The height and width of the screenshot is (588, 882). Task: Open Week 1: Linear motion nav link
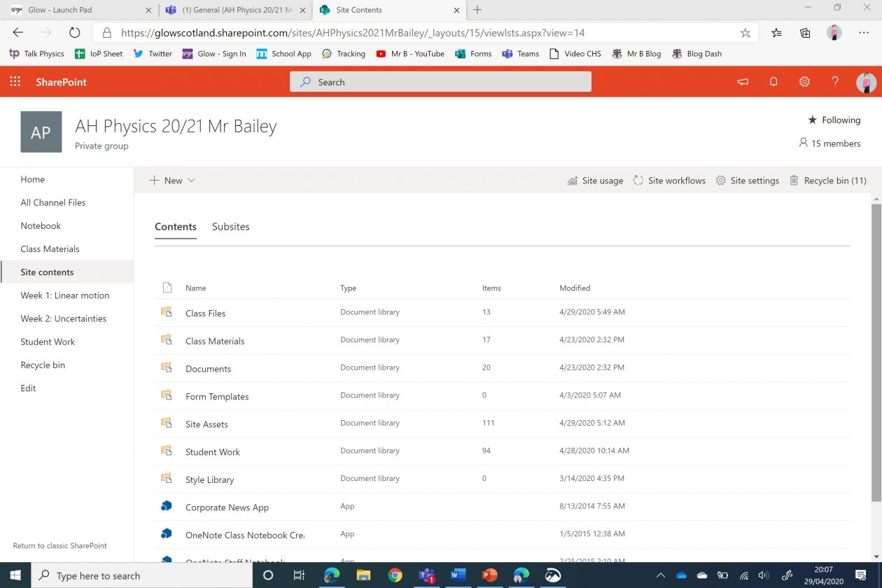point(65,295)
